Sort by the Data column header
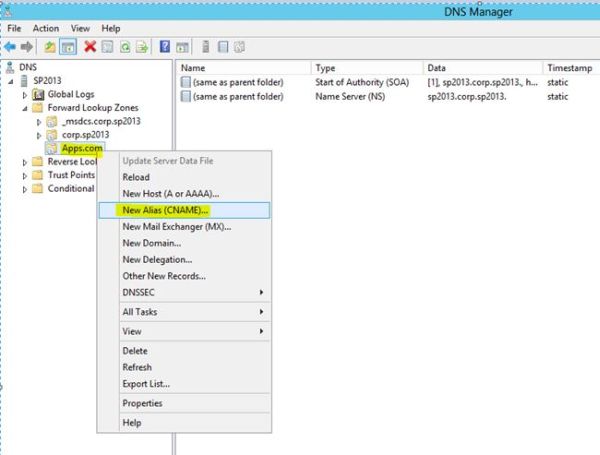The width and height of the screenshot is (600, 455). click(x=483, y=68)
